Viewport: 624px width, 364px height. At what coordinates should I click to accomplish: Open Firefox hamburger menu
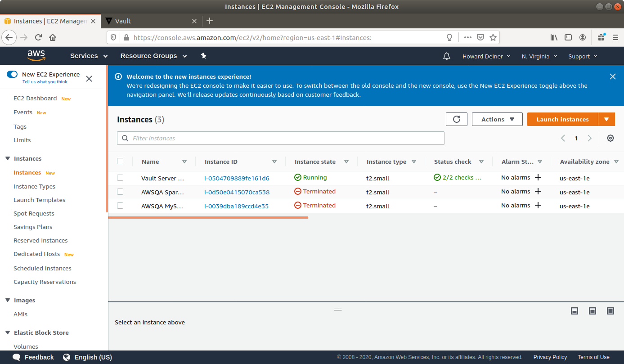615,37
